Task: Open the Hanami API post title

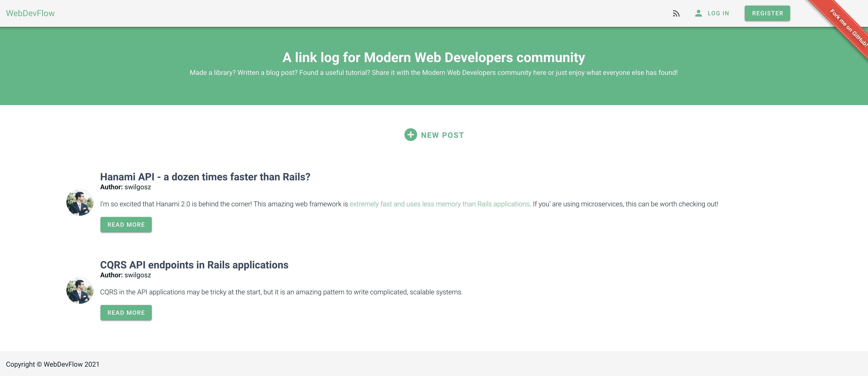Action: point(205,177)
